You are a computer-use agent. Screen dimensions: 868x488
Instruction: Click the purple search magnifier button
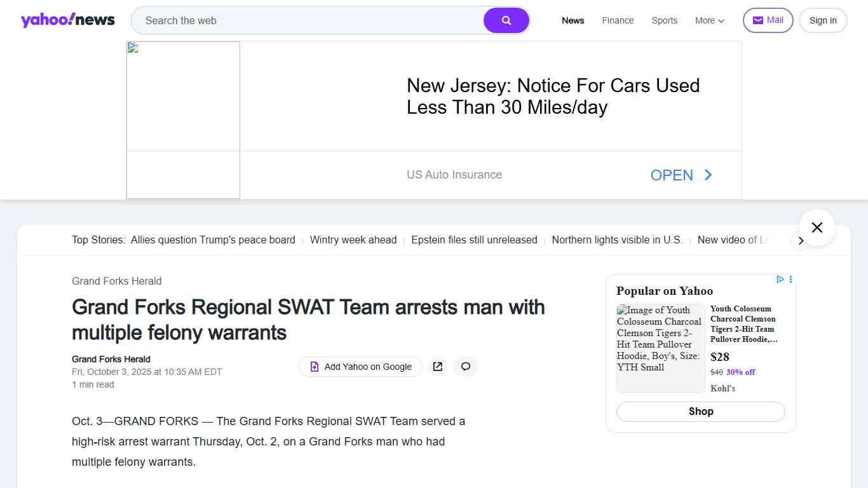506,20
